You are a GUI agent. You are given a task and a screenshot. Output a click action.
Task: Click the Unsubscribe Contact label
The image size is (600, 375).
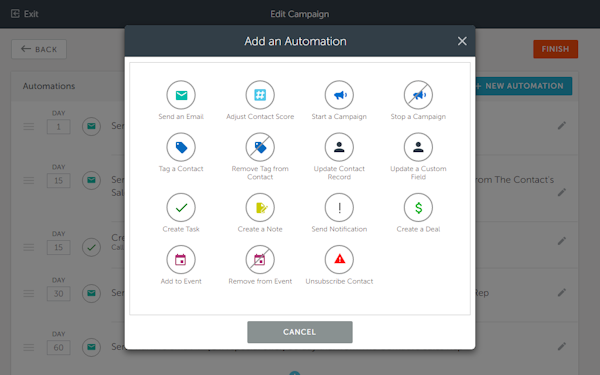pyautogui.click(x=339, y=281)
